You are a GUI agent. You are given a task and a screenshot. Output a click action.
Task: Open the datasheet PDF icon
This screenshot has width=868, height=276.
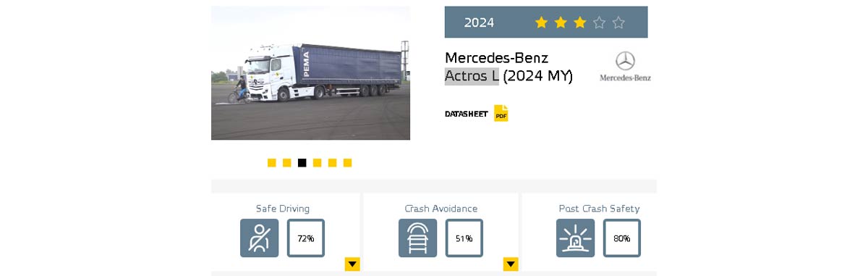(501, 113)
